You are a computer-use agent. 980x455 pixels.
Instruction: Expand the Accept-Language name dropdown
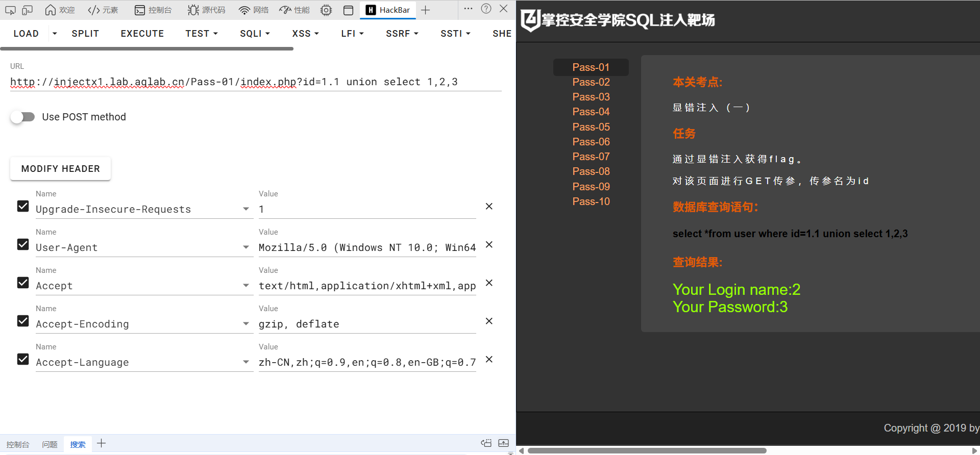tap(246, 362)
